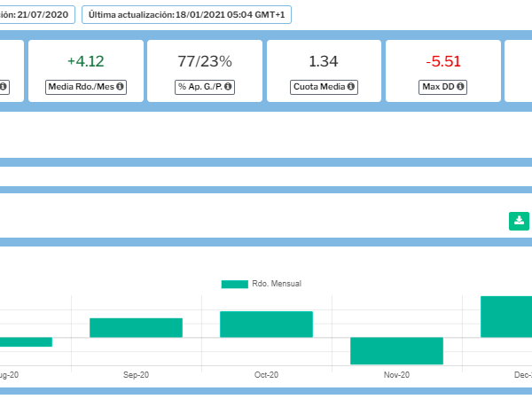
Task: Click the info icon in the cut-off leftmost card
Action: point(4,87)
